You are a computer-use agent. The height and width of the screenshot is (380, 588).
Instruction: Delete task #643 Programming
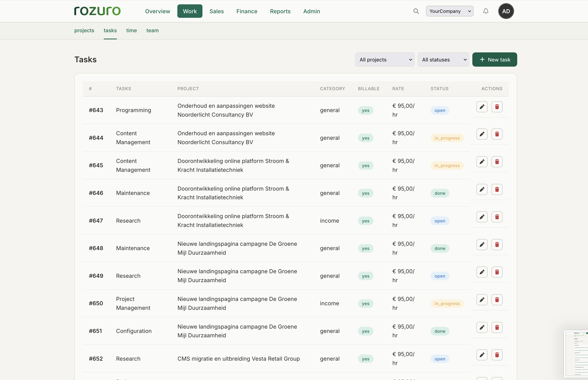(x=497, y=107)
